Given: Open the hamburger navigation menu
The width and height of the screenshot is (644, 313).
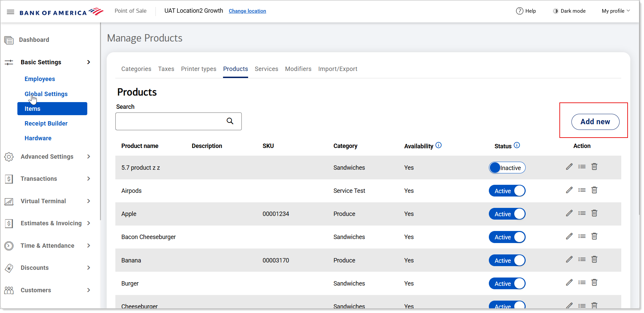Looking at the screenshot, I should click(10, 12).
